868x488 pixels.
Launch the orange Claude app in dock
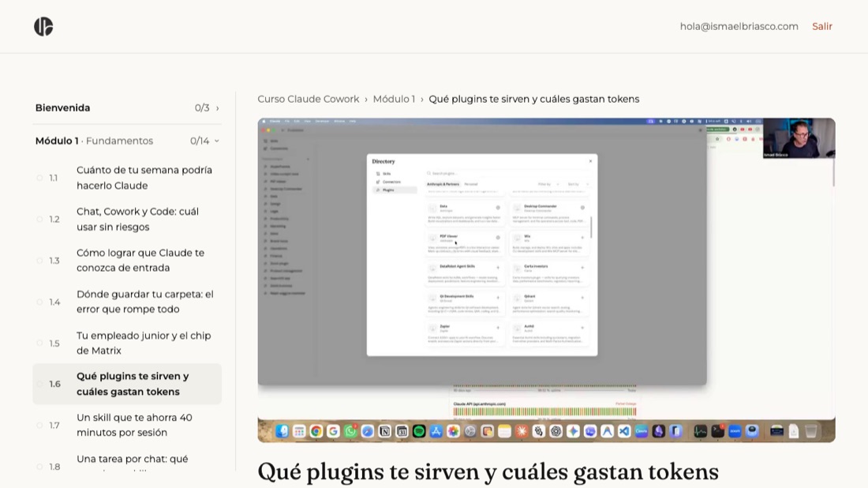click(x=522, y=431)
